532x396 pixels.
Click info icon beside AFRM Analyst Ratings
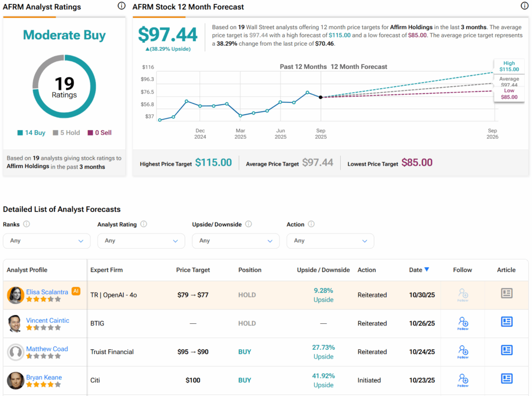[121, 6]
